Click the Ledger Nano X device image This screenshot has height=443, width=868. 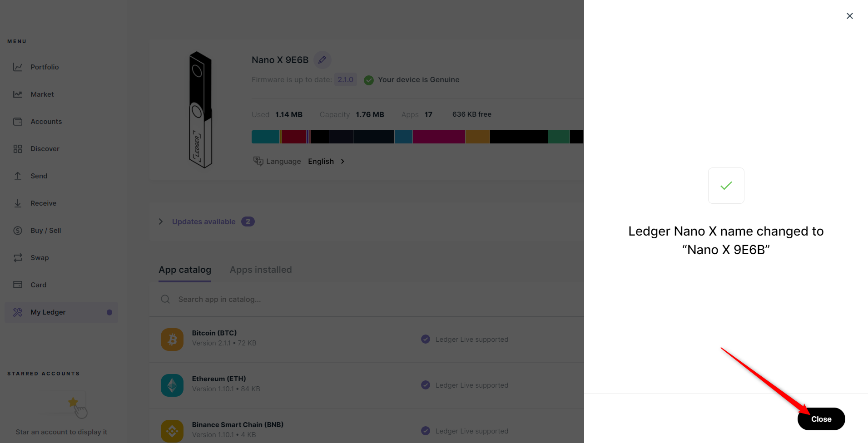point(200,109)
